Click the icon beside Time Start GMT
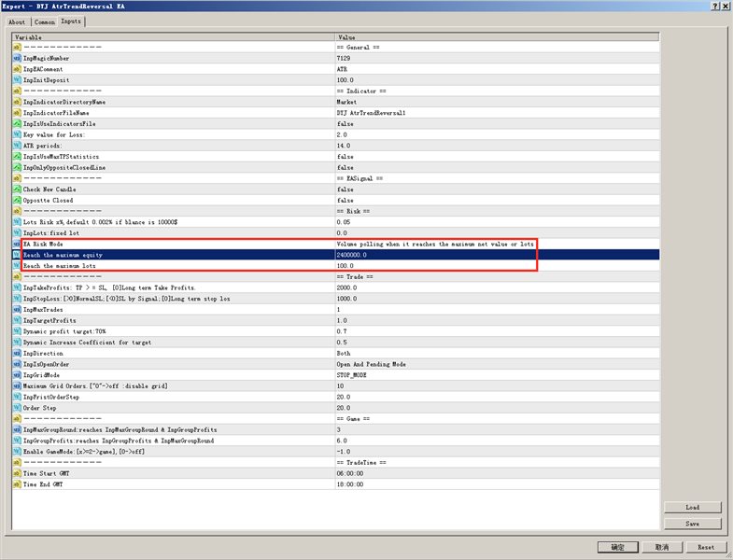Image resolution: width=733 pixels, height=560 pixels. pyautogui.click(x=17, y=473)
